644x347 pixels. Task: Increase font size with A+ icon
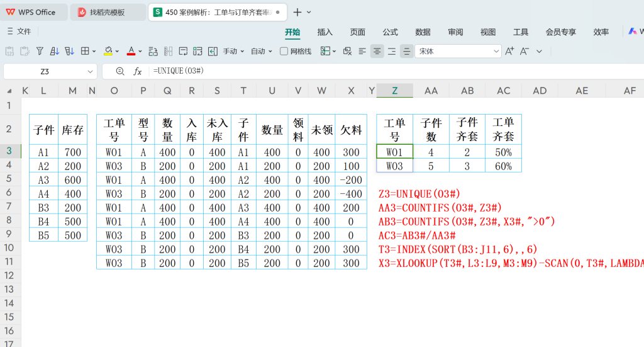pos(509,52)
